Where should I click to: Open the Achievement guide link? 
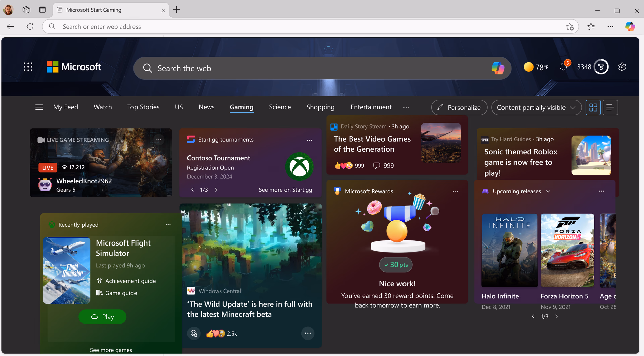(x=126, y=281)
